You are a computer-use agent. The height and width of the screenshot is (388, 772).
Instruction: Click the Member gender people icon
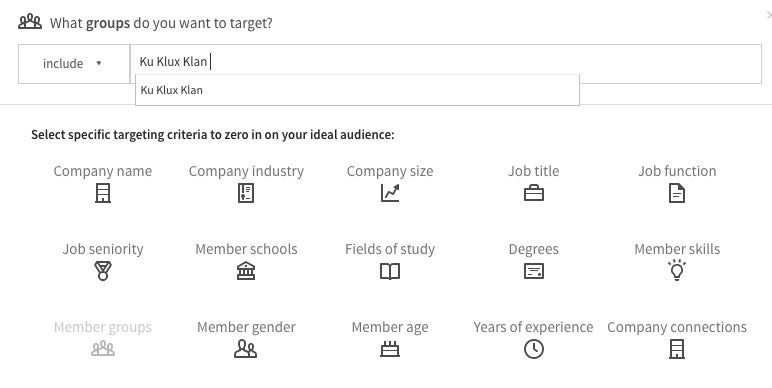coord(245,349)
